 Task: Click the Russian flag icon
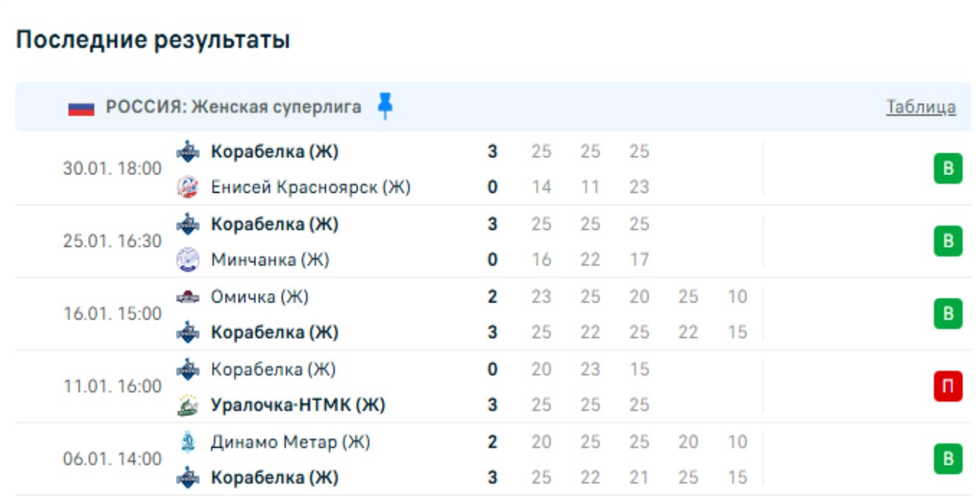[x=81, y=108]
